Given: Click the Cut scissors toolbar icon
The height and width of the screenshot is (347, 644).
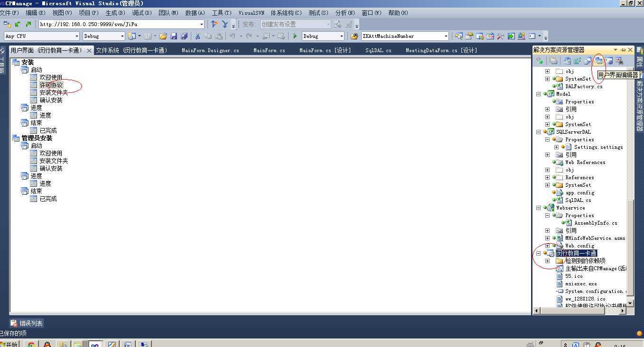Looking at the screenshot, I should pos(197,36).
